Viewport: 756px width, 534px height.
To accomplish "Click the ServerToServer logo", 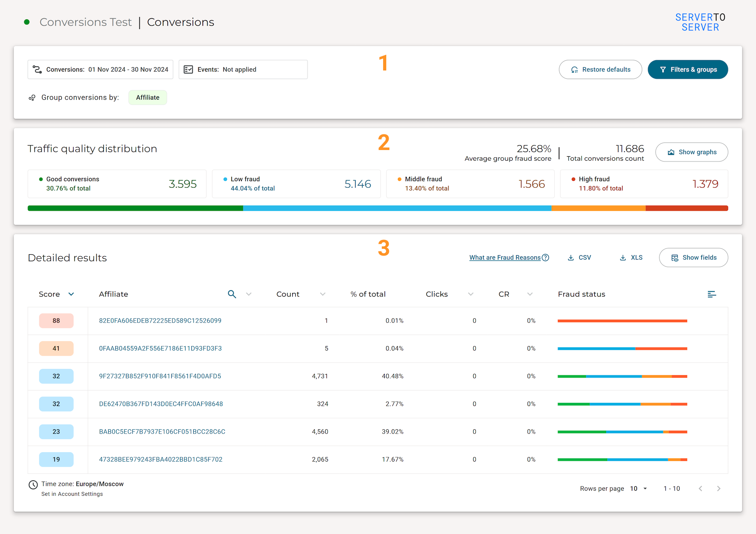I will [700, 22].
